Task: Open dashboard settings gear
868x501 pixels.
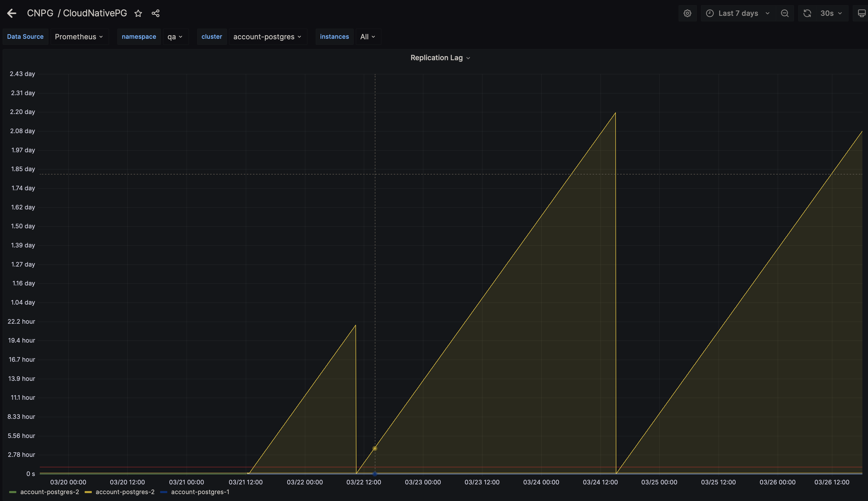Action: click(687, 14)
